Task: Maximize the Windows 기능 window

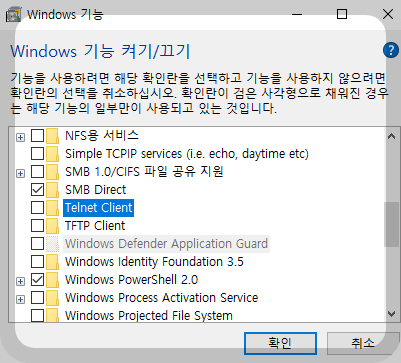Action: click(x=342, y=14)
